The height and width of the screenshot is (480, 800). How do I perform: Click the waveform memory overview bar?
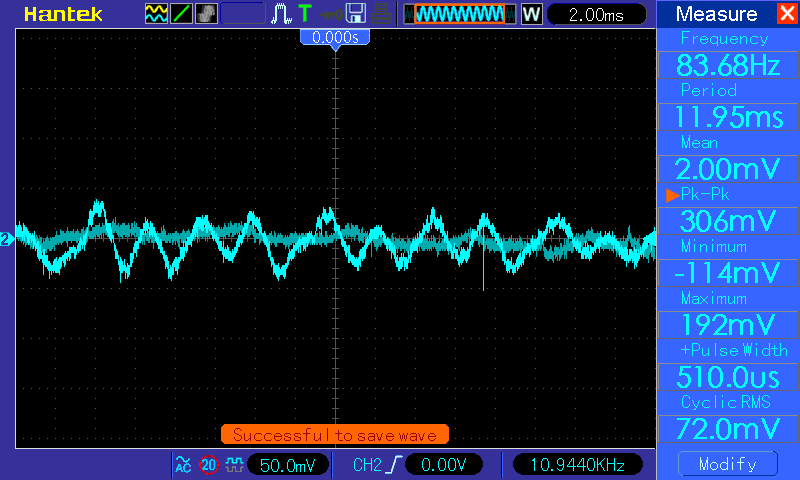(459, 14)
